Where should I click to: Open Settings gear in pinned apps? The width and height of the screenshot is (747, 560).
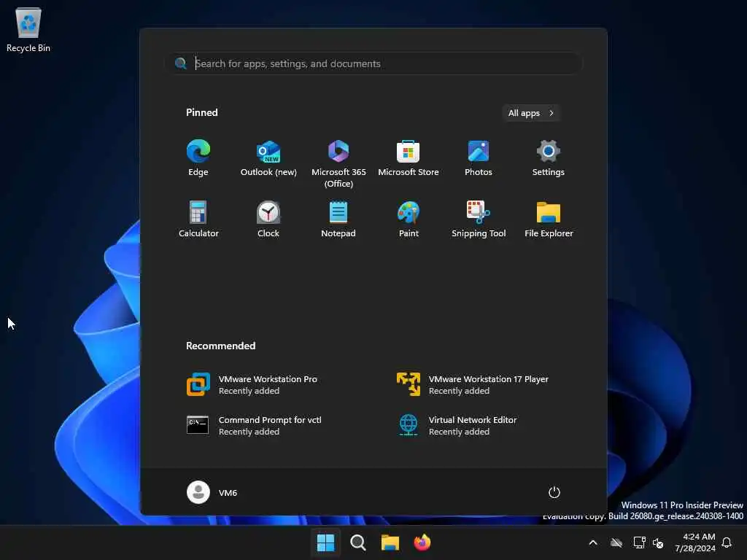(549, 158)
